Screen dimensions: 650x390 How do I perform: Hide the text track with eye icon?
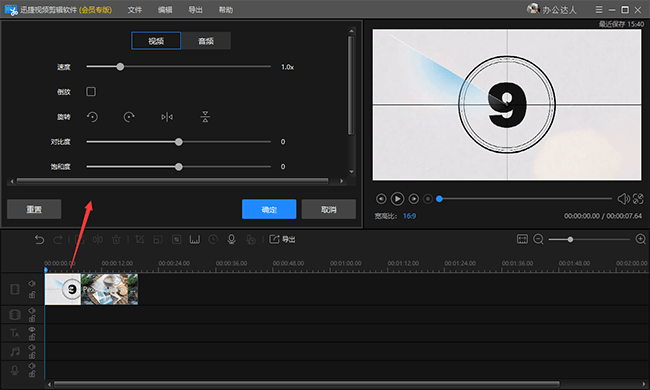click(32, 329)
